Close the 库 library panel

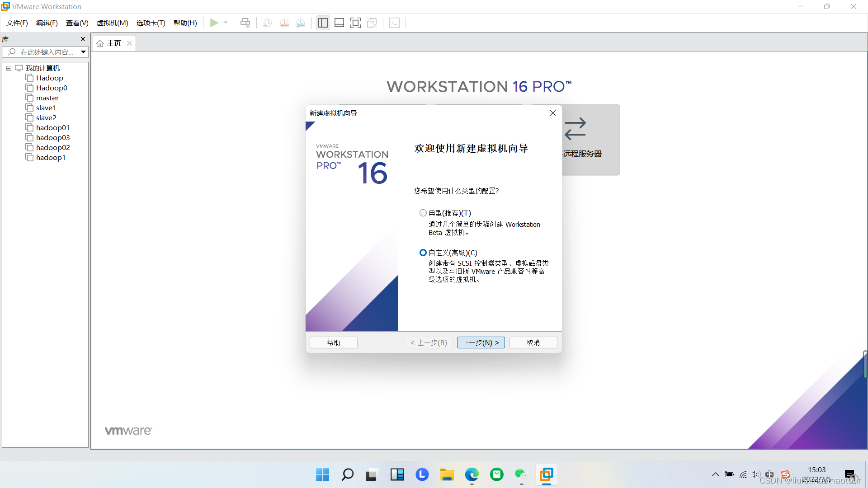[x=83, y=39]
